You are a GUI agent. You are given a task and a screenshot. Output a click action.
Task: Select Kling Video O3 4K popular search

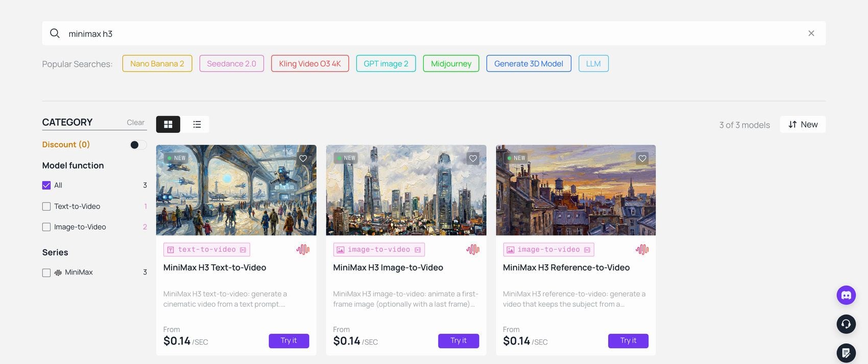point(310,63)
